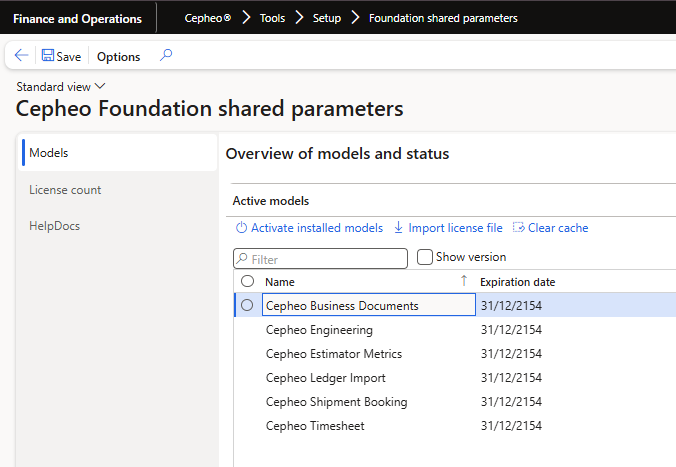Image resolution: width=676 pixels, height=467 pixels.
Task: Click the Clear cache icon
Action: 518,228
